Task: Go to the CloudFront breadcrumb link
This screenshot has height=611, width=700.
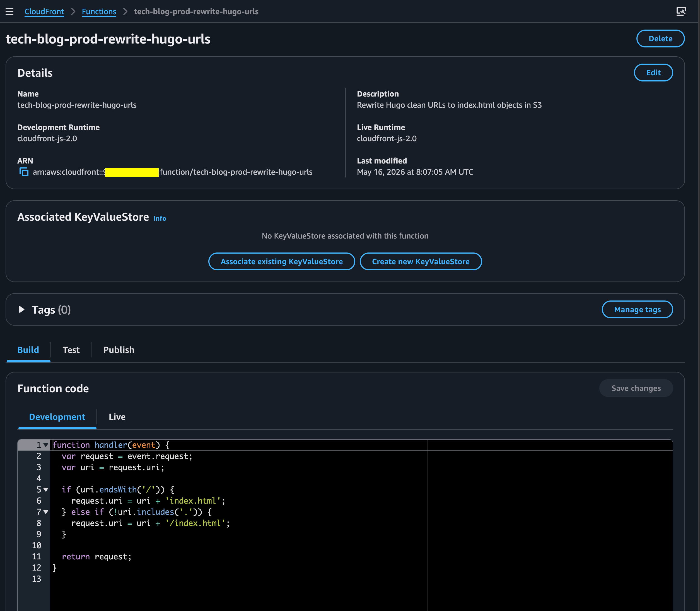Action: pyautogui.click(x=44, y=12)
